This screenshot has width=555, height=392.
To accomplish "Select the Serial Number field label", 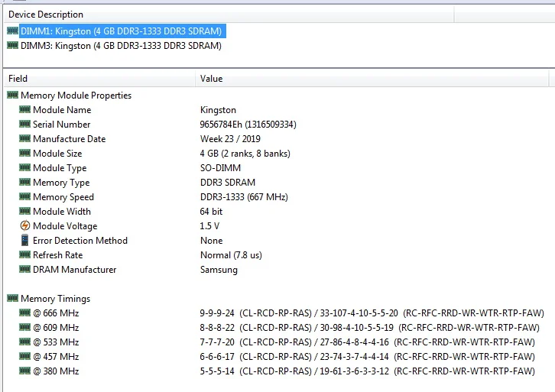I will [62, 125].
